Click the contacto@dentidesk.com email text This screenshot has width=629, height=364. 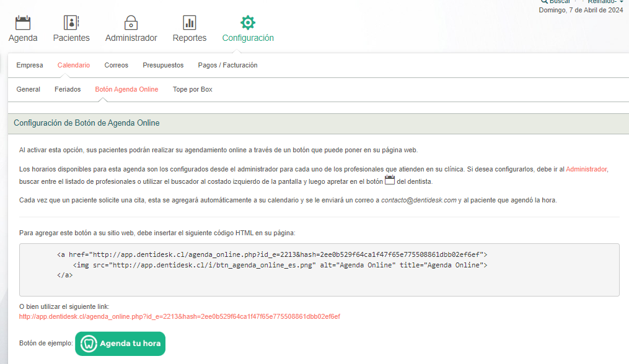coord(418,200)
